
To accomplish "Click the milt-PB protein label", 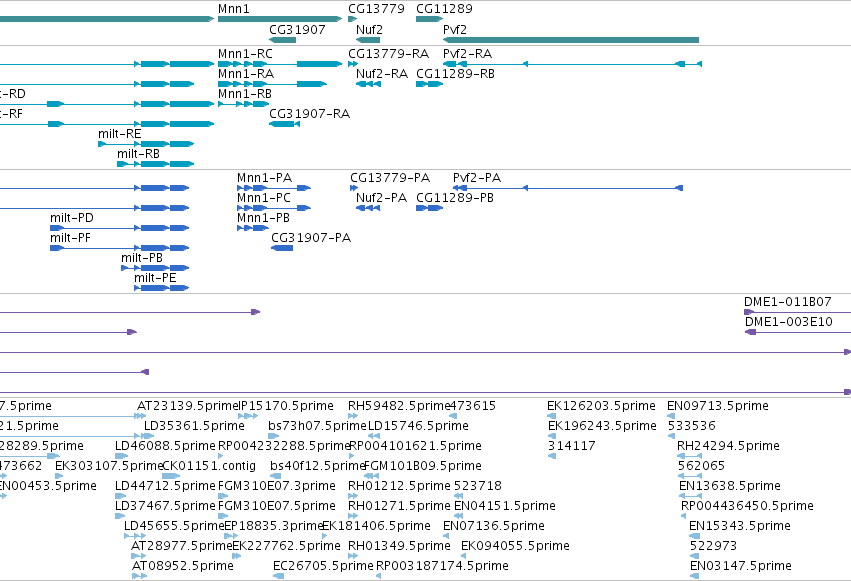I will [142, 258].
